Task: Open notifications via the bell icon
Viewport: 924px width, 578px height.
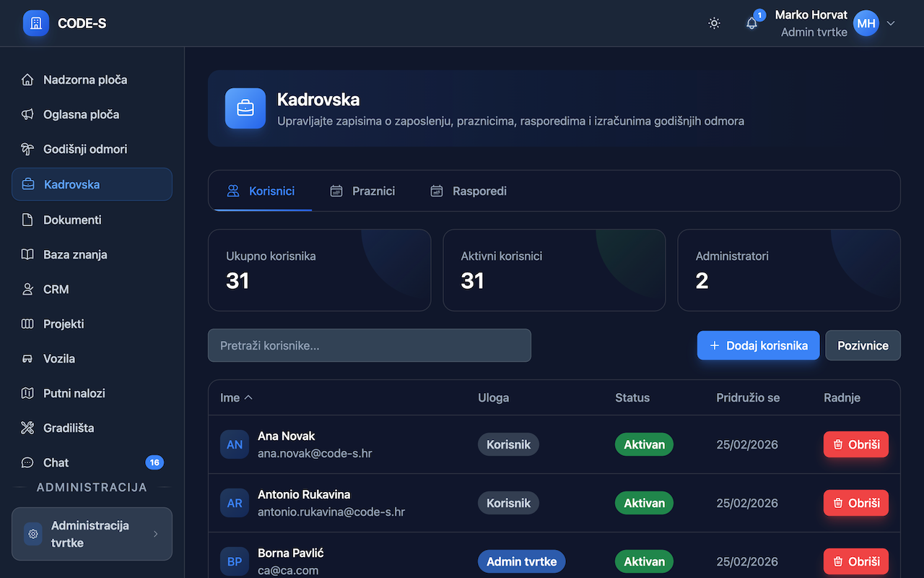Action: click(x=751, y=23)
